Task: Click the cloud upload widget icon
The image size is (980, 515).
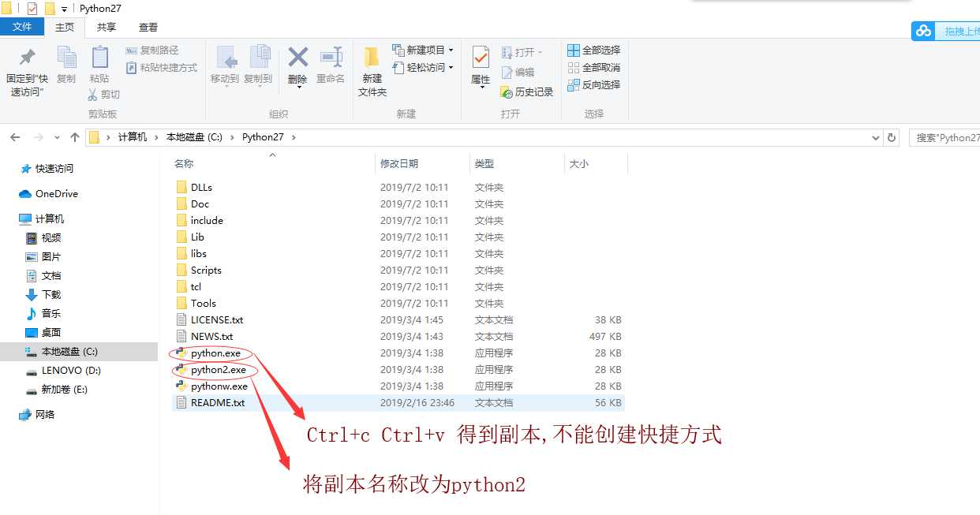Action: click(923, 31)
